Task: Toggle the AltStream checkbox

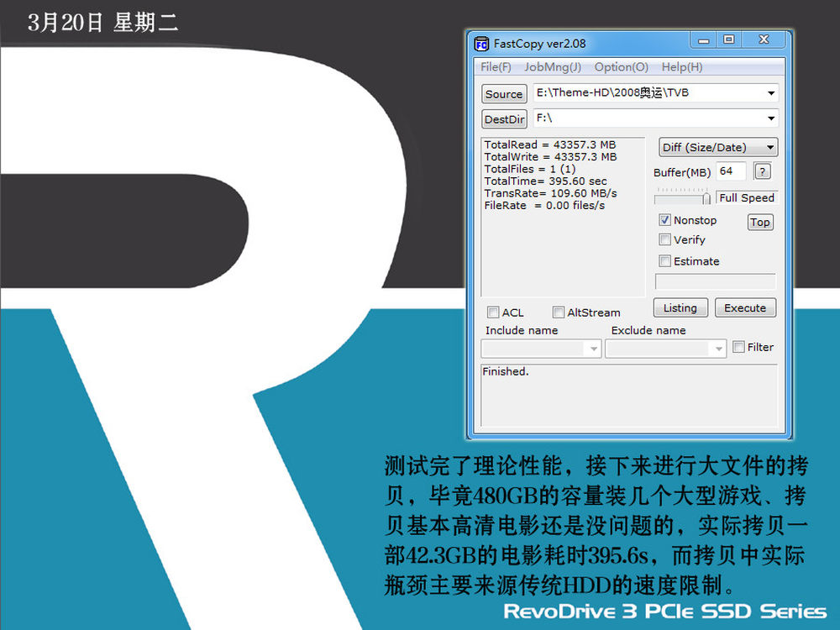Action: 559,312
